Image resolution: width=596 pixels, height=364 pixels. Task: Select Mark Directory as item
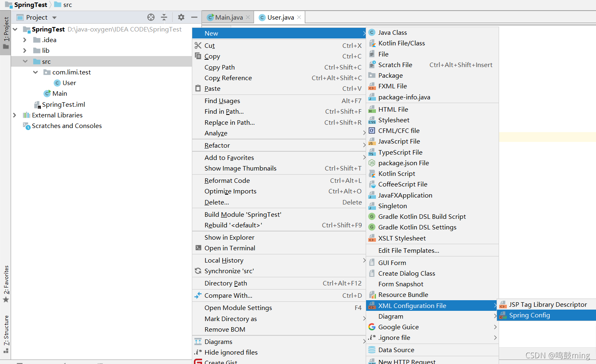pos(279,319)
